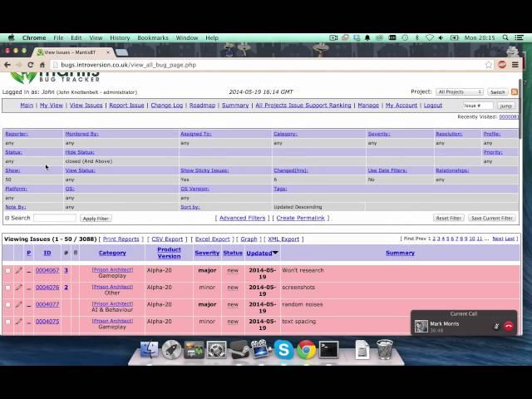
Task: Click the Chrome address bar
Action: (x=266, y=65)
